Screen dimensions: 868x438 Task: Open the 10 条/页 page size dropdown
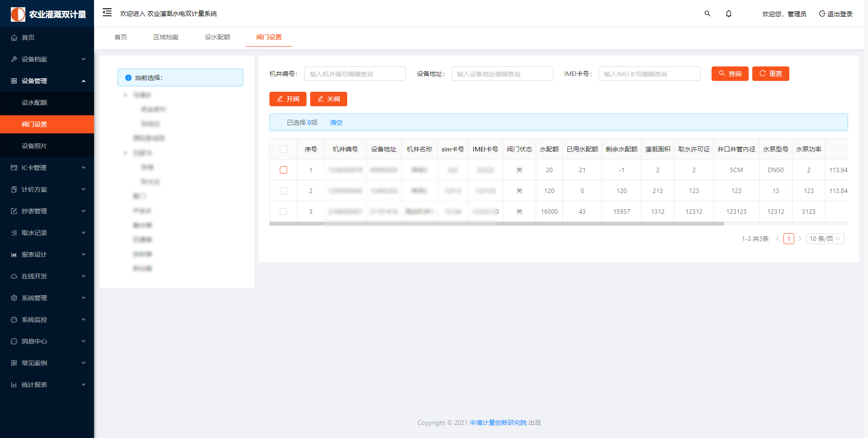pyautogui.click(x=825, y=239)
